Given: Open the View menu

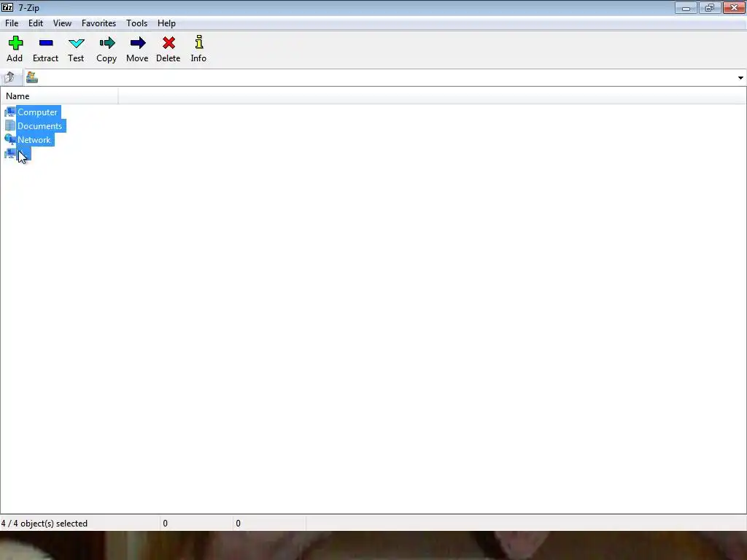Looking at the screenshot, I should [63, 23].
